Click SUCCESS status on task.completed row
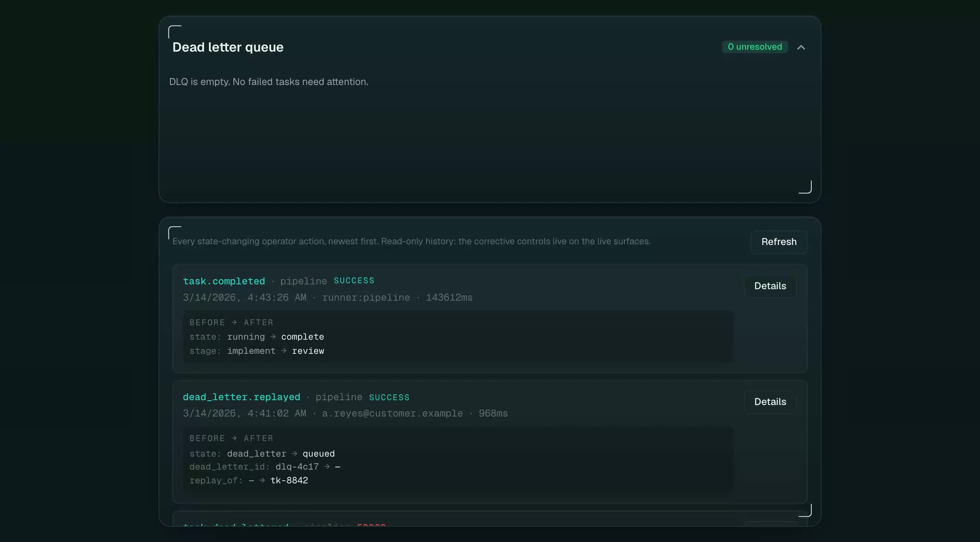 pyautogui.click(x=354, y=281)
